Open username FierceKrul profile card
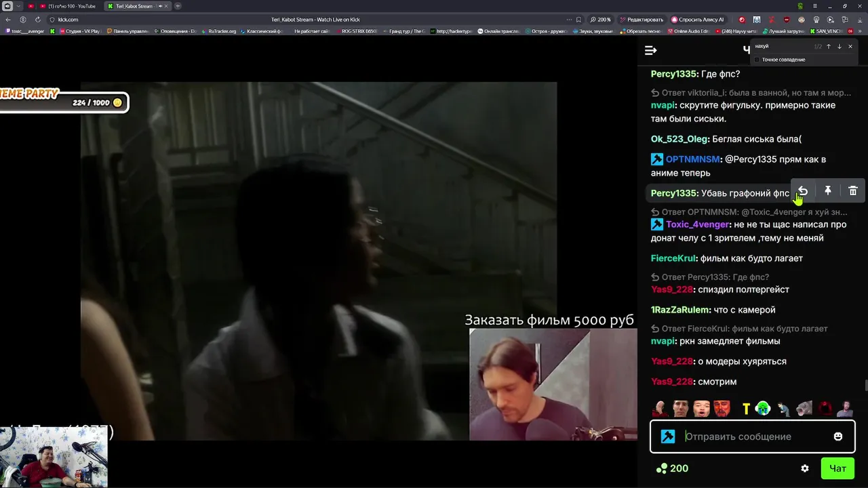 (x=673, y=258)
